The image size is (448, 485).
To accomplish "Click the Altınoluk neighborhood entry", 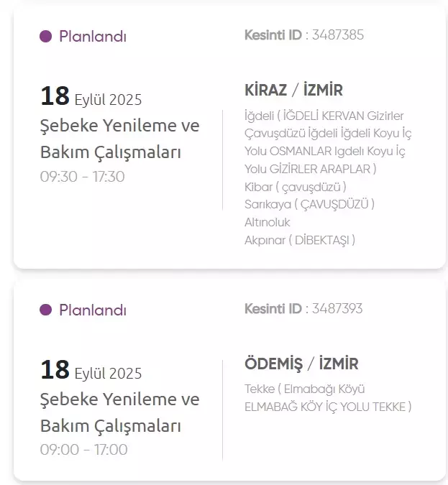I will click(x=268, y=222).
